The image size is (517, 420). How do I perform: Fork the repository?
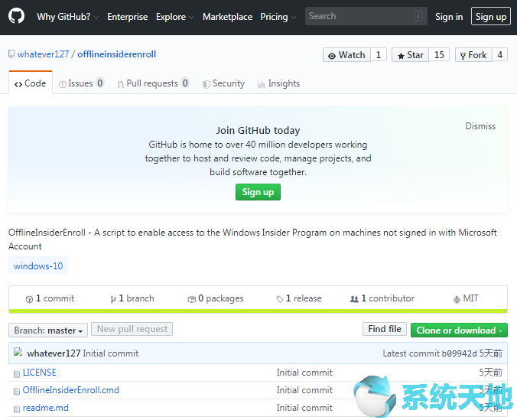coord(473,55)
